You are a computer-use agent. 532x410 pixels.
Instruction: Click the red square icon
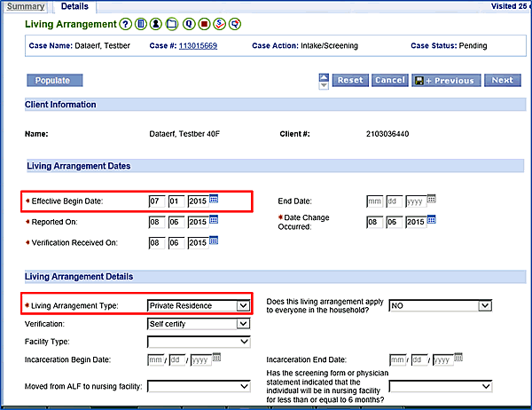click(204, 24)
